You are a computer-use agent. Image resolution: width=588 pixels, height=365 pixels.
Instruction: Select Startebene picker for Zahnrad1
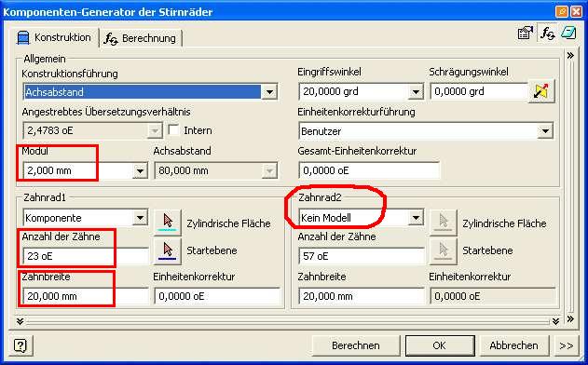(168, 250)
